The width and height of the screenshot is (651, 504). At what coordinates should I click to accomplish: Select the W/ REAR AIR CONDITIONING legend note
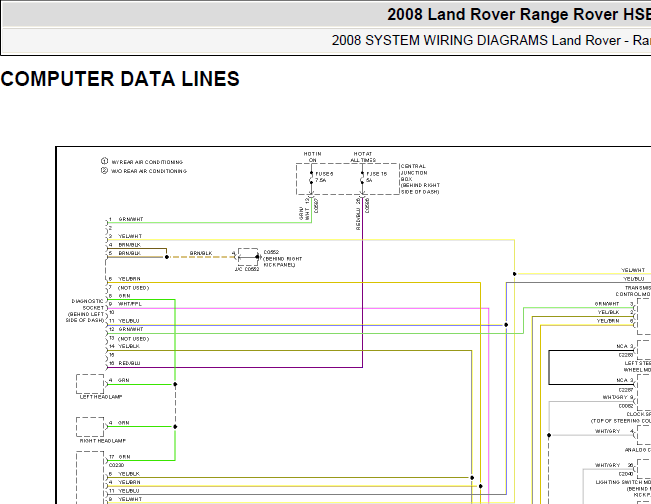pyautogui.click(x=147, y=162)
